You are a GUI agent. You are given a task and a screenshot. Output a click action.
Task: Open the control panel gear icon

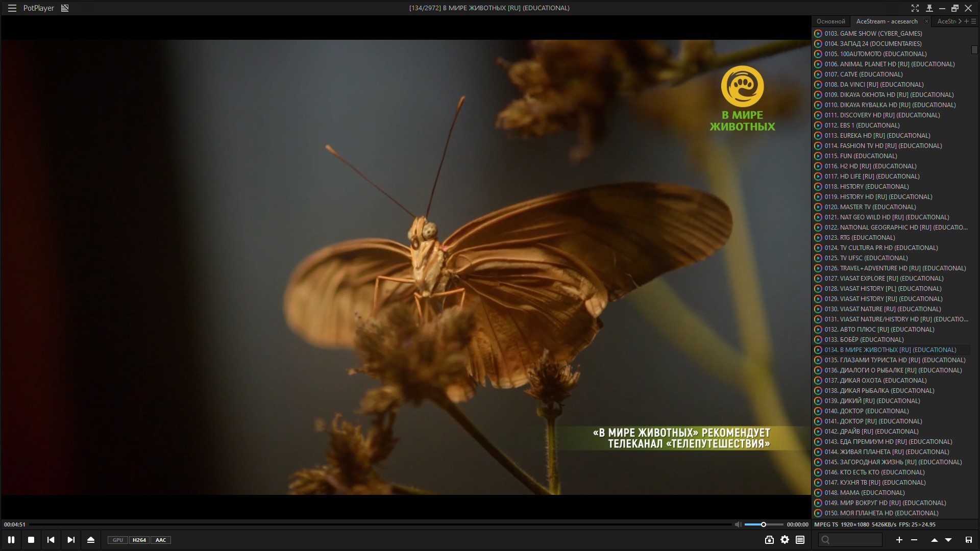(x=785, y=540)
